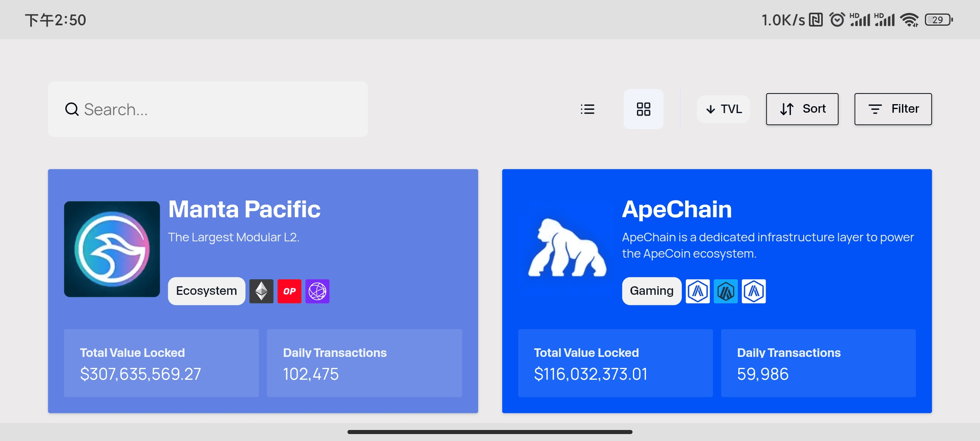Click into the Search field
980x441 pixels.
[208, 109]
